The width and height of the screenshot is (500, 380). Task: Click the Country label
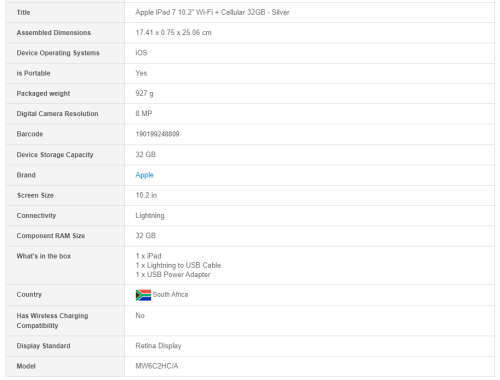pyautogui.click(x=29, y=295)
